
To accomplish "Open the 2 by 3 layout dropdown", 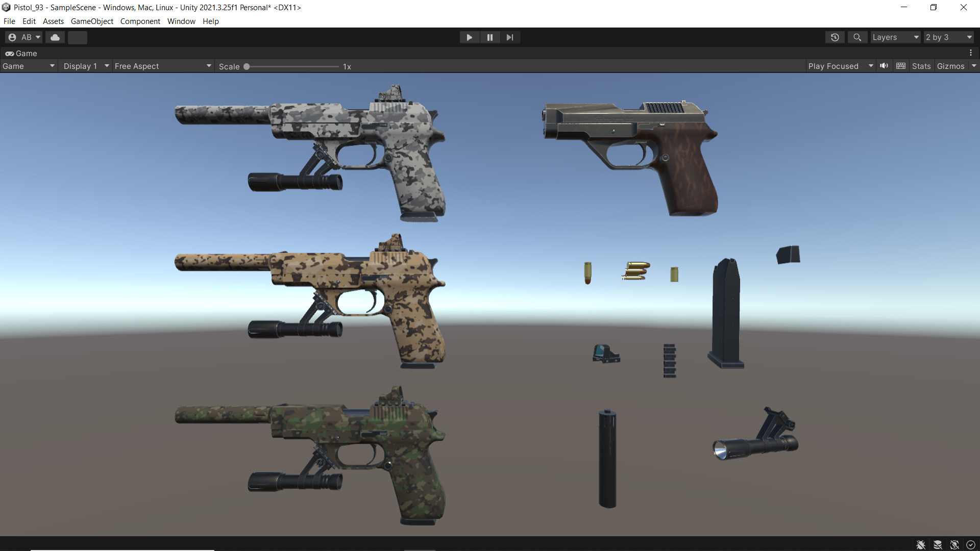I will 949,37.
